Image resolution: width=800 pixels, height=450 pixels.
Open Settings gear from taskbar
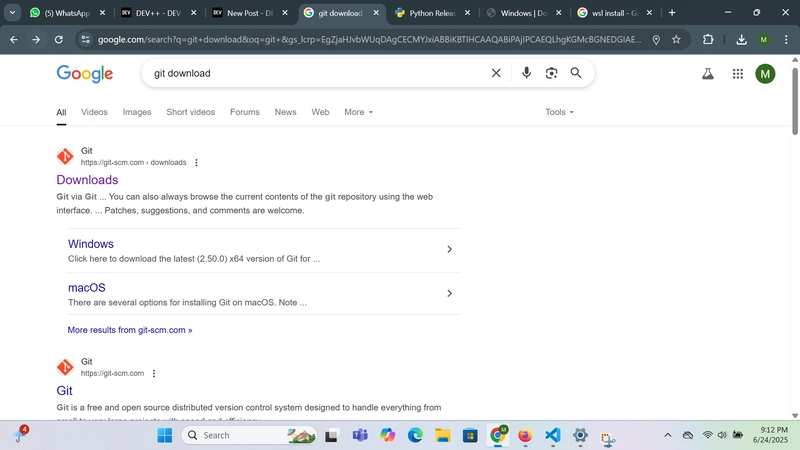tap(580, 435)
